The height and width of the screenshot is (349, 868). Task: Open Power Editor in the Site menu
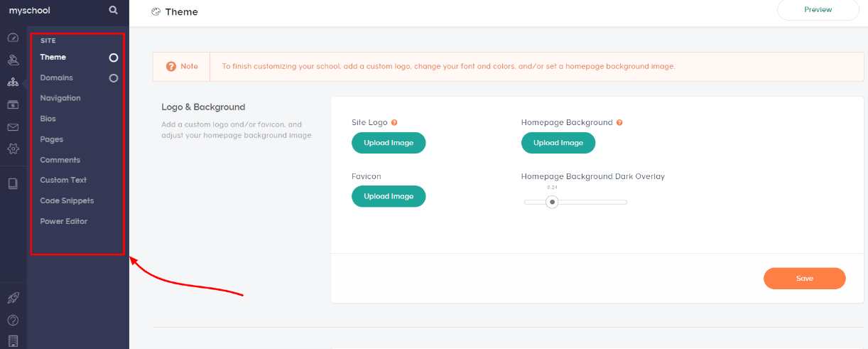pos(64,221)
